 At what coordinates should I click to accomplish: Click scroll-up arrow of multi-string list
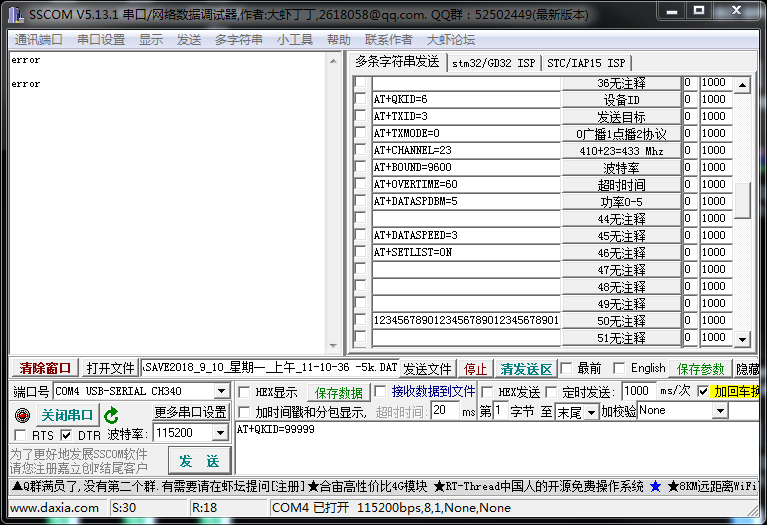coord(742,85)
